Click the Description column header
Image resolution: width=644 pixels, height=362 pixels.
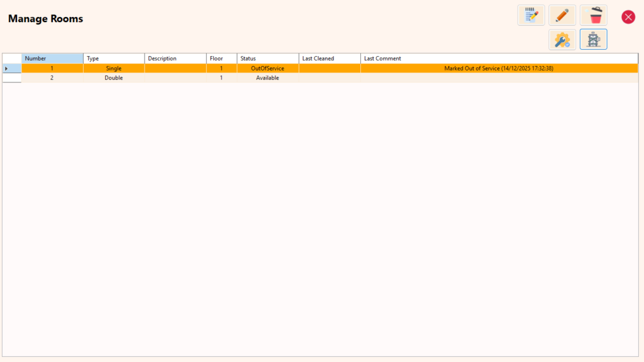point(175,59)
